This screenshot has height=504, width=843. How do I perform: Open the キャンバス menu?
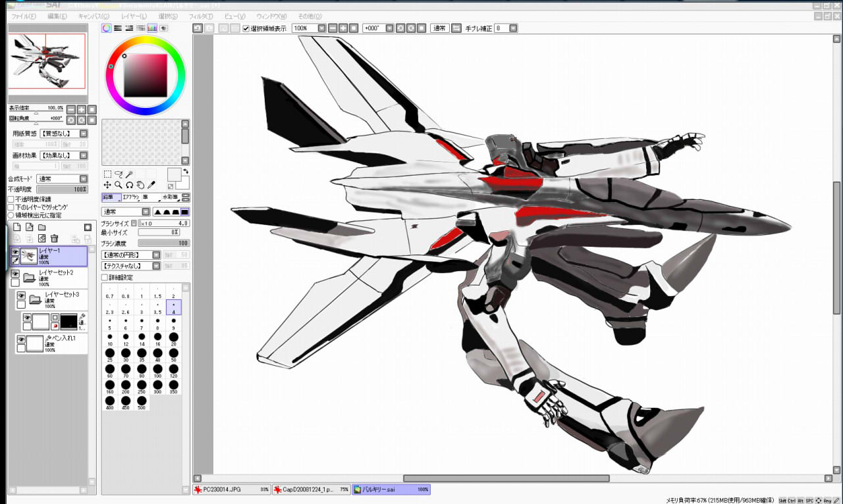pos(94,16)
